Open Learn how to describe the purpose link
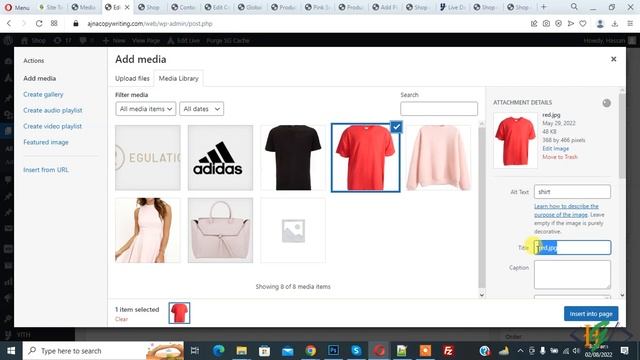This screenshot has width=640, height=360. coord(566,210)
